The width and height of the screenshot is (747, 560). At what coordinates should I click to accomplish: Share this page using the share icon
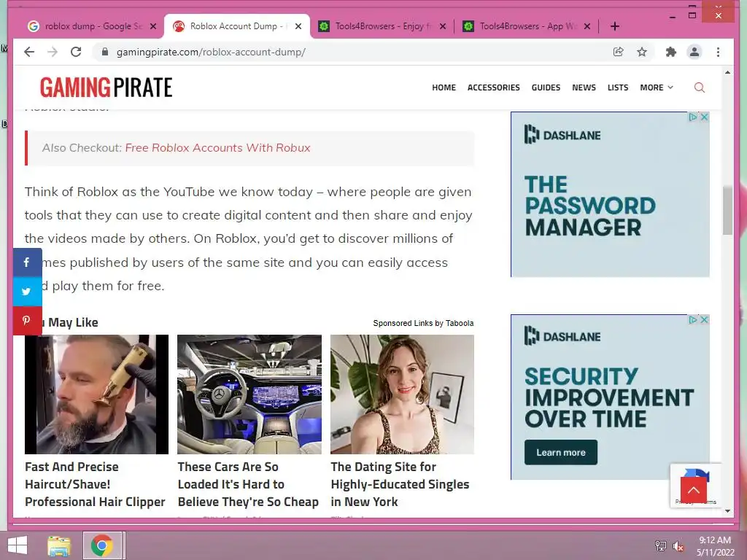[619, 52]
